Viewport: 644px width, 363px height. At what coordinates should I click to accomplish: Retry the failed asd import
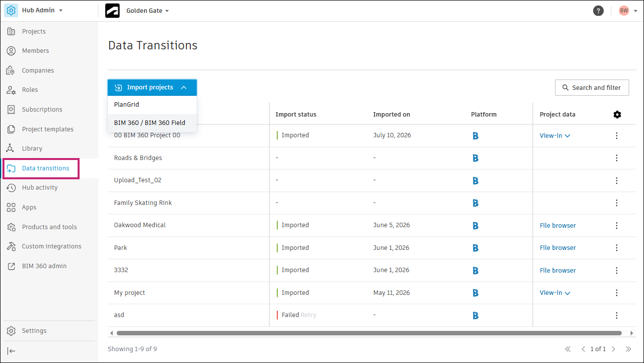tap(308, 315)
